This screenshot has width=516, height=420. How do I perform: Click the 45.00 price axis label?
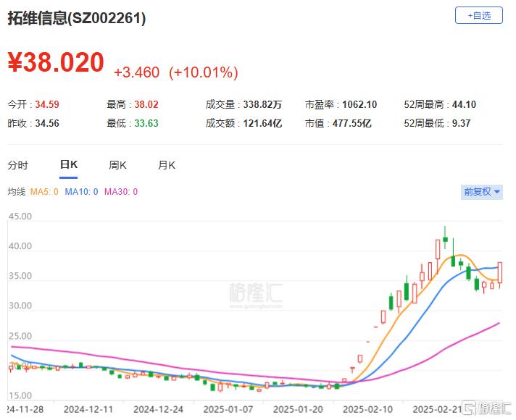[x=20, y=217]
